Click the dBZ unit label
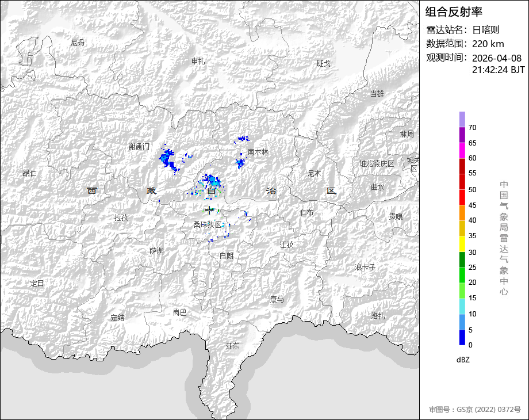Viewport: 529px width, 420px height. (463, 360)
